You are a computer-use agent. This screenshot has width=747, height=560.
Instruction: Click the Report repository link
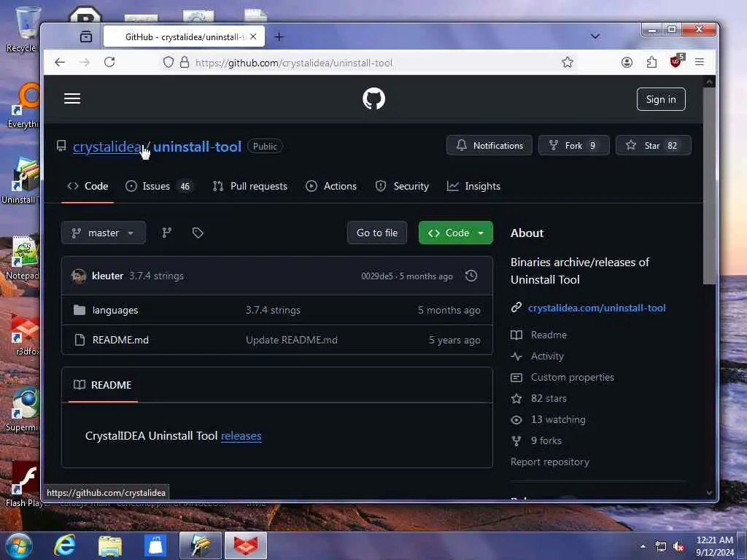tap(550, 462)
